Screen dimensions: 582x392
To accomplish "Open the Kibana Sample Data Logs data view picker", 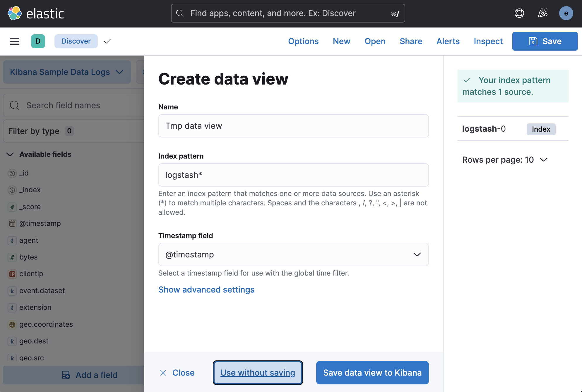I will [x=67, y=72].
